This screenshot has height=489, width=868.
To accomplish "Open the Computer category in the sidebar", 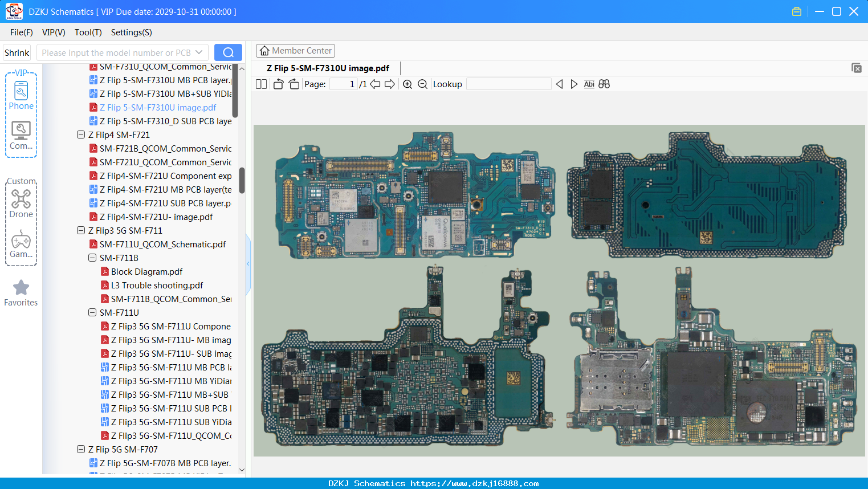I will point(21,136).
